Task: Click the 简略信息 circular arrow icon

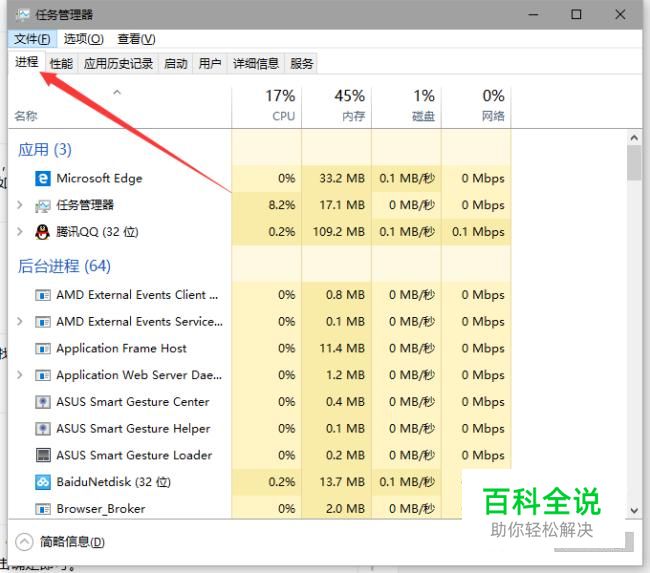Action: 24,542
